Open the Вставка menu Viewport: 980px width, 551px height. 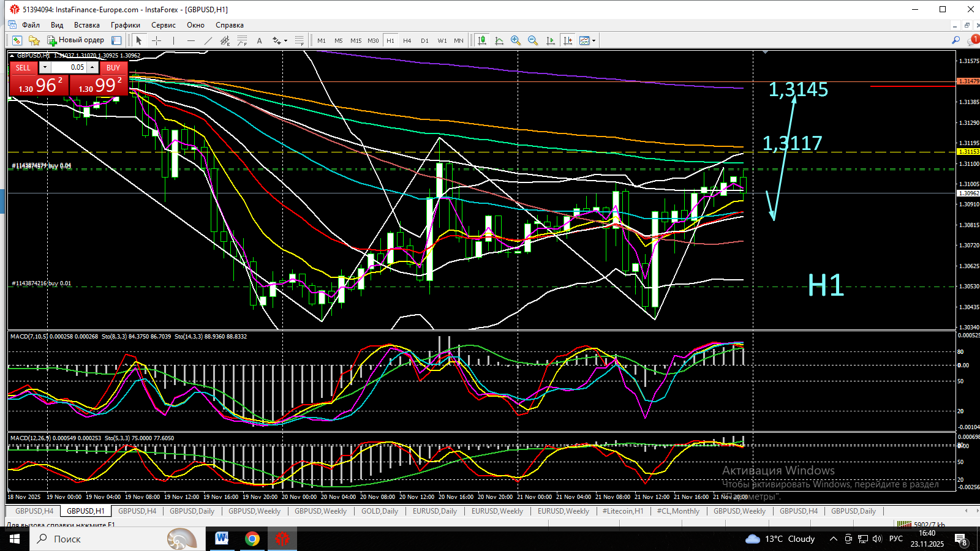(x=87, y=25)
